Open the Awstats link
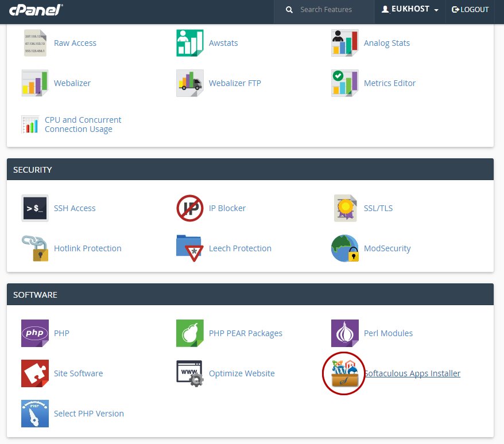The width and height of the screenshot is (504, 444). (223, 43)
